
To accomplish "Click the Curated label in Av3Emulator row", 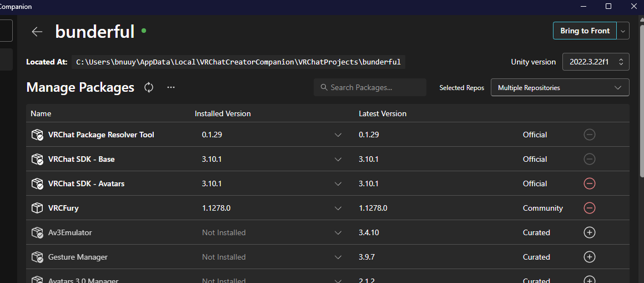I will 536,232.
